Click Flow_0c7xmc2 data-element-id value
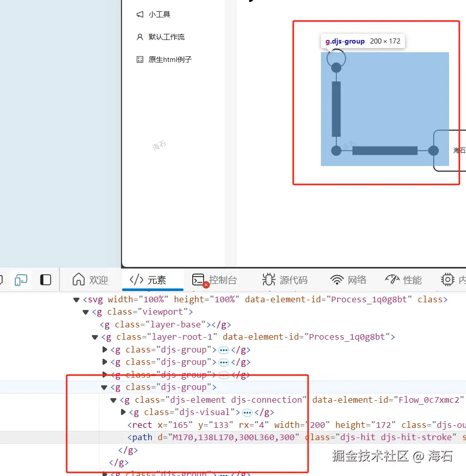This screenshot has height=476, width=466. point(429,400)
